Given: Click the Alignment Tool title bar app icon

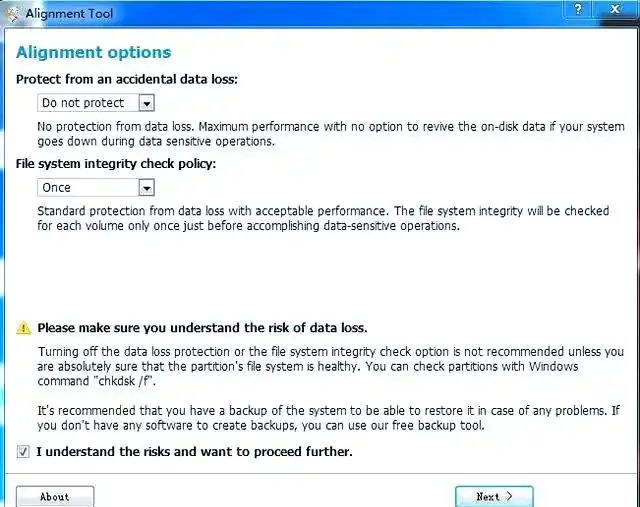Looking at the screenshot, I should click(14, 13).
